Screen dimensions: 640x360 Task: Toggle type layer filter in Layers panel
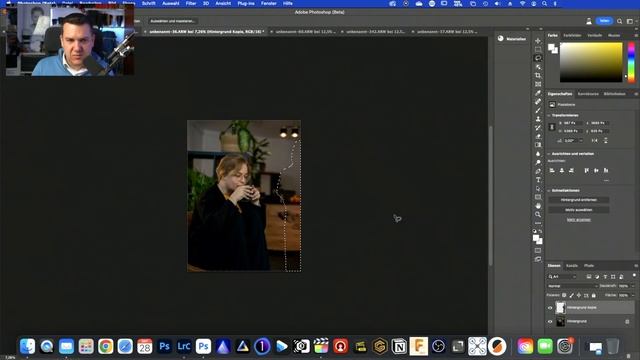pos(605,277)
